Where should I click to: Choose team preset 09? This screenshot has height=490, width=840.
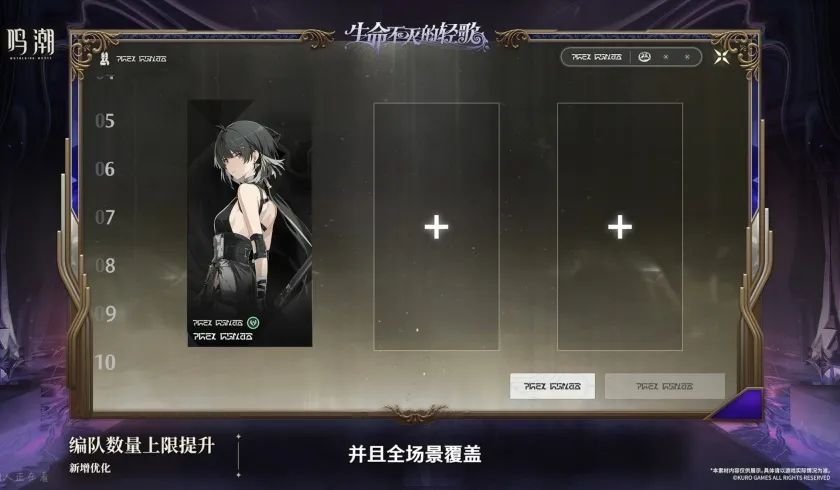pos(105,314)
